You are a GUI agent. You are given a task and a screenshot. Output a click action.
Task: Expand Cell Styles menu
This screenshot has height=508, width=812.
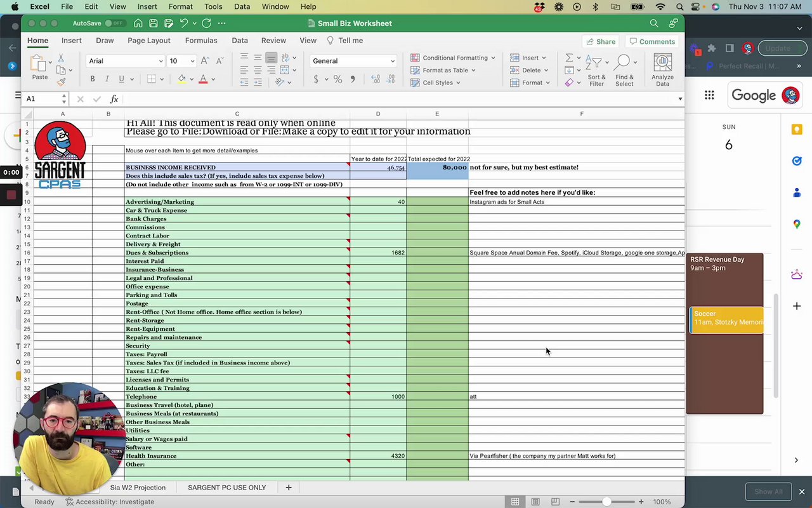(435, 83)
